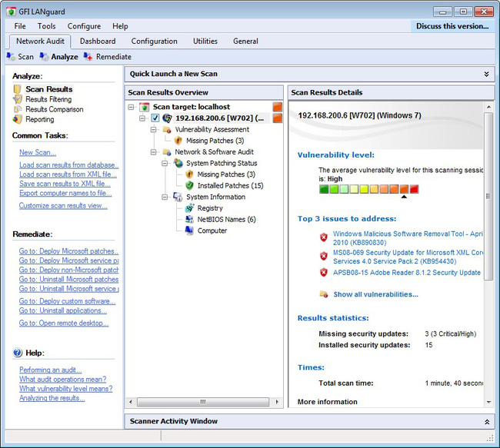Image resolution: width=500 pixels, height=448 pixels.
Task: Click the Show all vulnerabilities folder icon
Action: [x=324, y=294]
